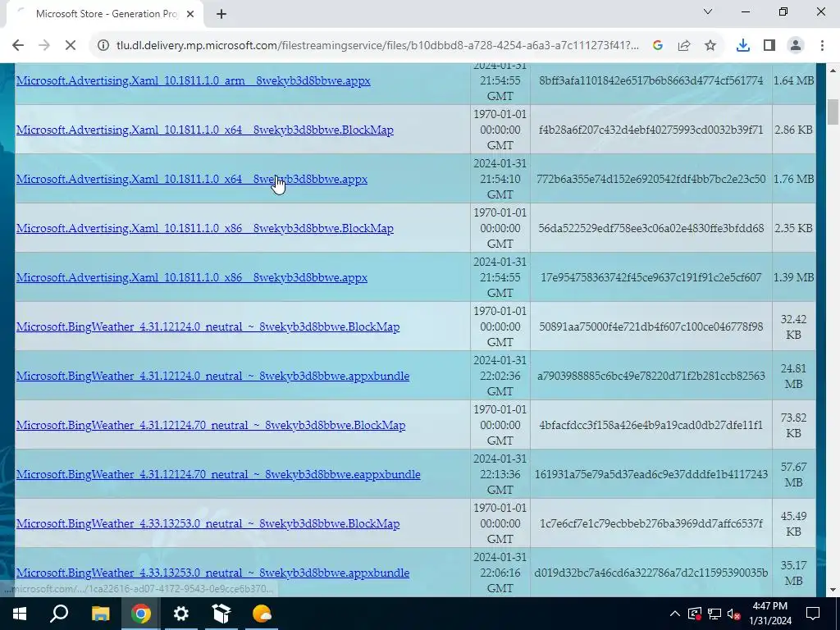Open Chrome downloads icon
840x630 pixels.
(x=743, y=46)
